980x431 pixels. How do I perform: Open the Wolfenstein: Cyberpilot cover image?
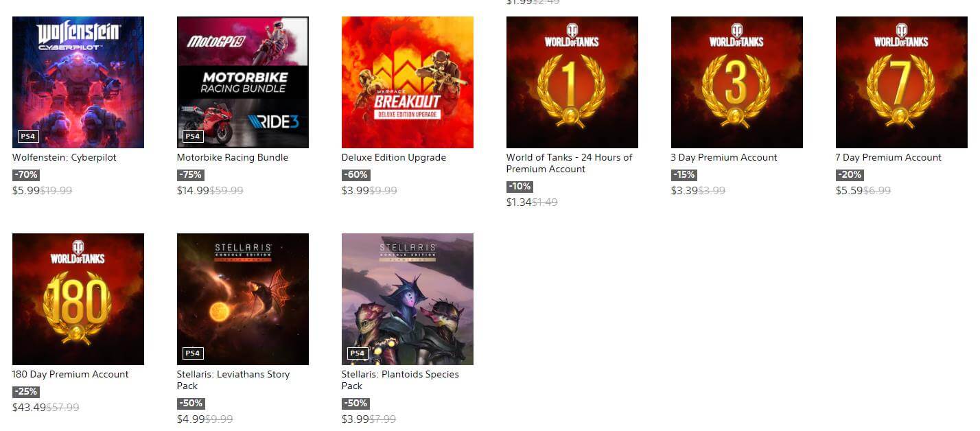click(x=78, y=82)
